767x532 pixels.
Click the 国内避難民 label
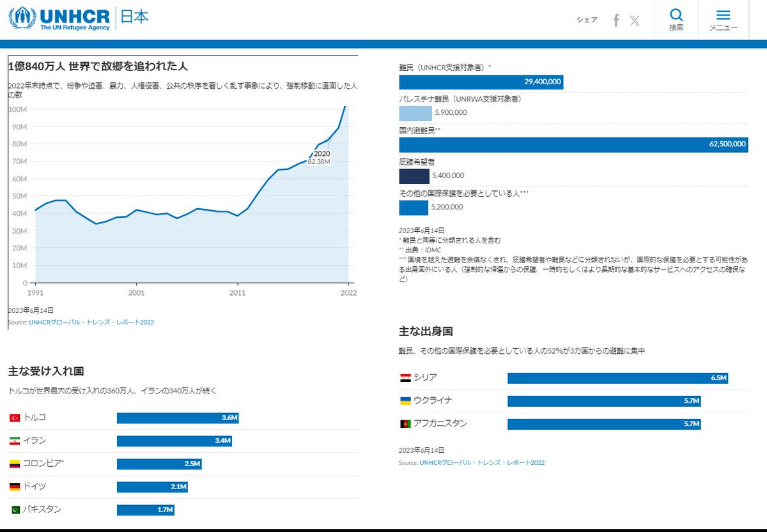[420, 130]
